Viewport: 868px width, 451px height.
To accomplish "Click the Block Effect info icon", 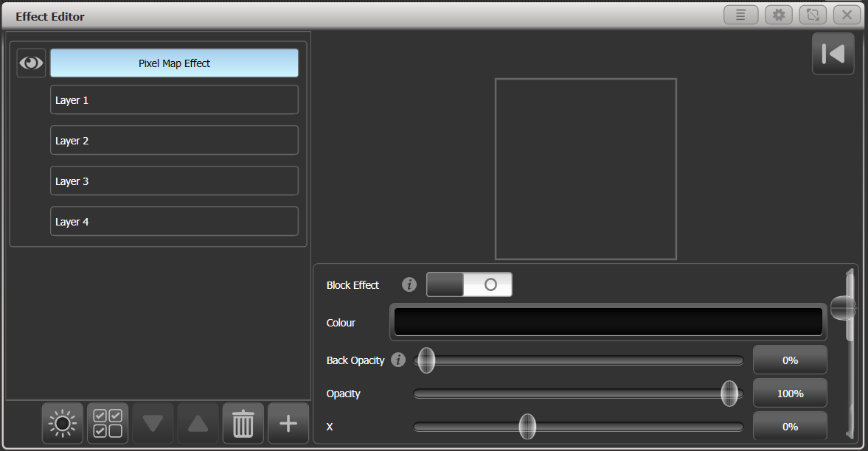I will click(409, 284).
